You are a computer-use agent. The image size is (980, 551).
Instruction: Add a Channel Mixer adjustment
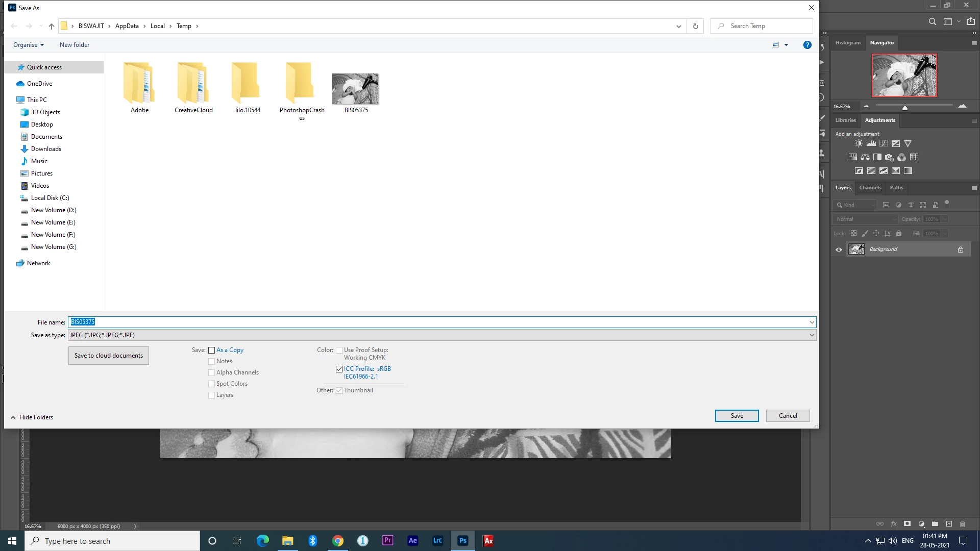901,158
